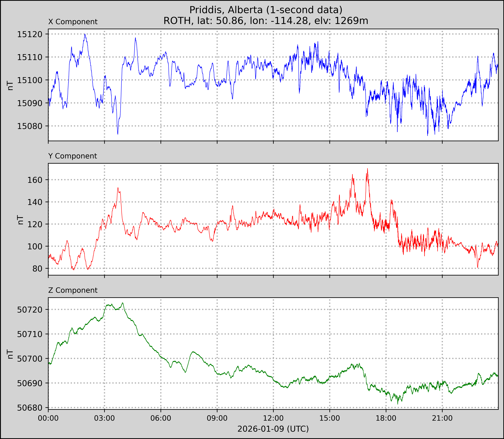
Task: Click the 18:00 time axis label
Action: click(x=386, y=418)
